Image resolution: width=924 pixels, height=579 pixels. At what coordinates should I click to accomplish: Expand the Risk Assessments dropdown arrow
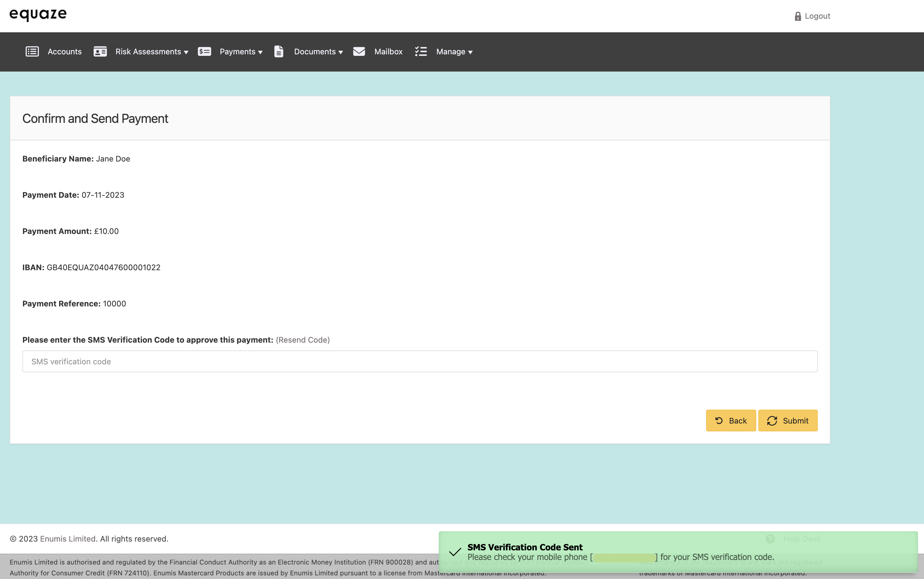click(186, 53)
